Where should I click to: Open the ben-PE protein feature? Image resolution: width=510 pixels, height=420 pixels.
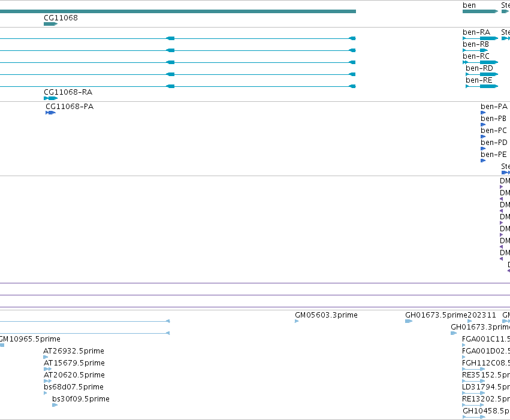click(483, 161)
